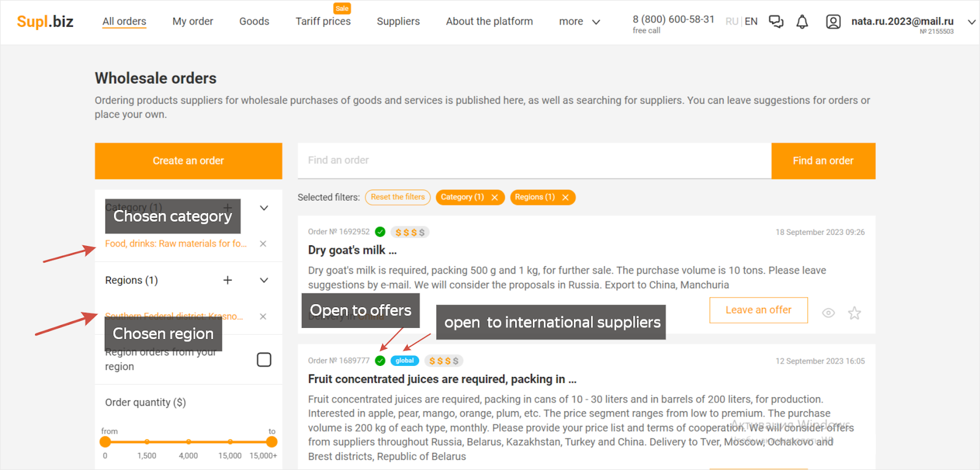Viewport: 980px width, 470px height.
Task: Remove the Food, drinks category filter
Action: [263, 244]
